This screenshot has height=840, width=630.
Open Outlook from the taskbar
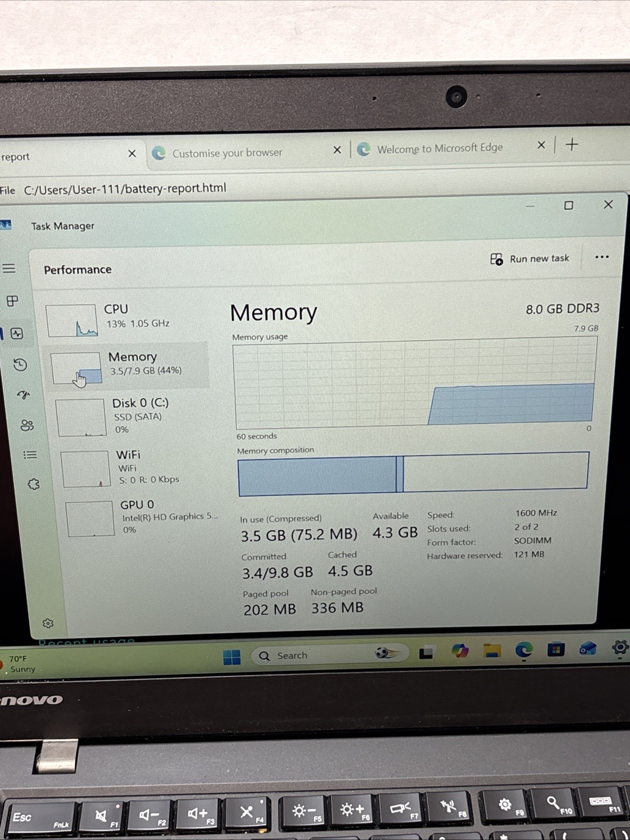click(x=587, y=649)
